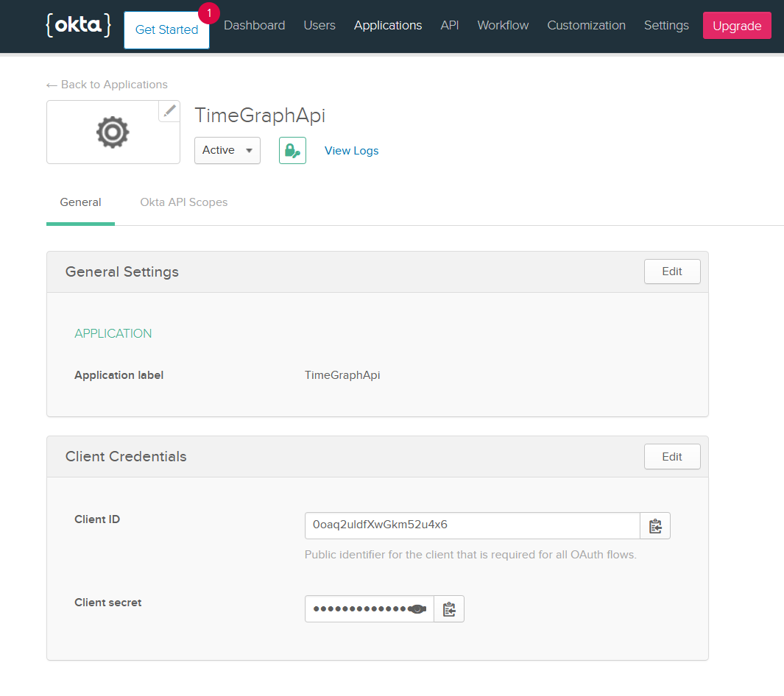This screenshot has width=784, height=696.
Task: Click the Get Started button
Action: click(166, 30)
